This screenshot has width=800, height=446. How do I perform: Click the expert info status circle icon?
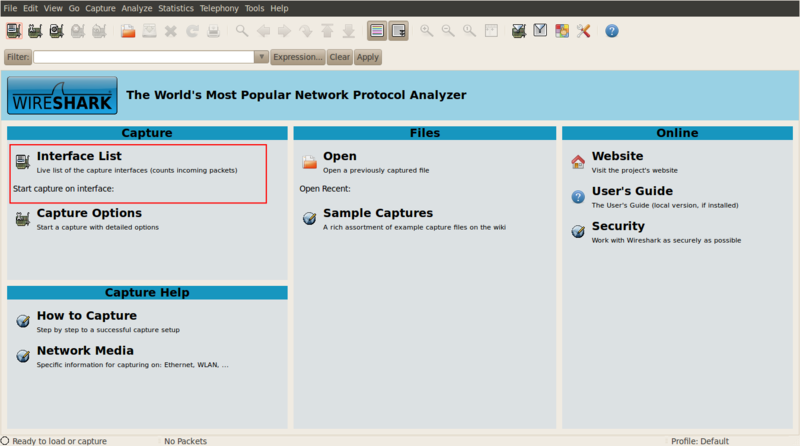[5, 440]
